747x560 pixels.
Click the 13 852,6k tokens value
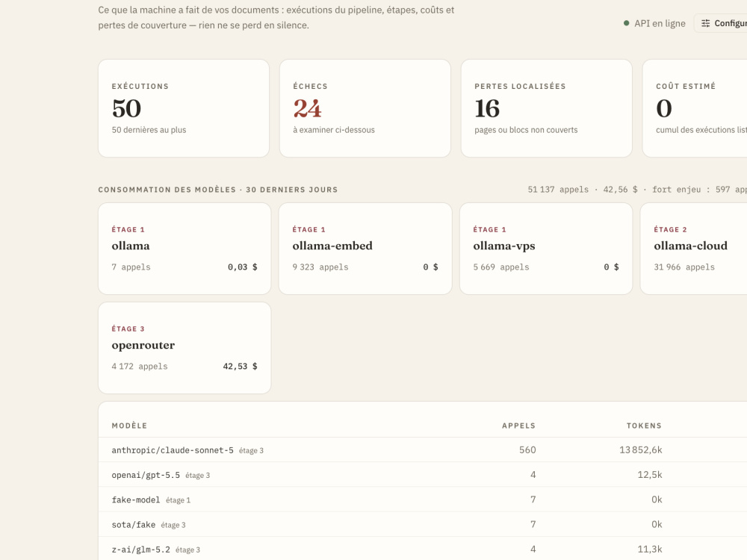tap(641, 450)
